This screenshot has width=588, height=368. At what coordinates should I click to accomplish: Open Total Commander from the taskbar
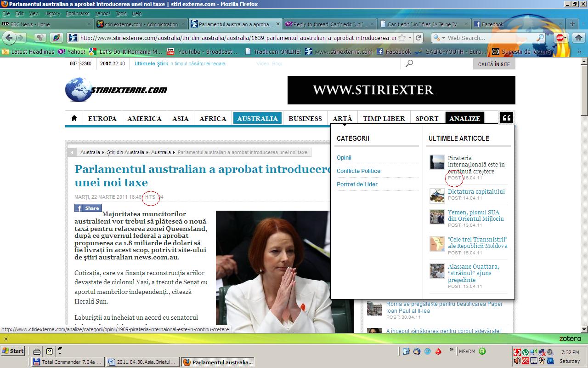point(68,362)
